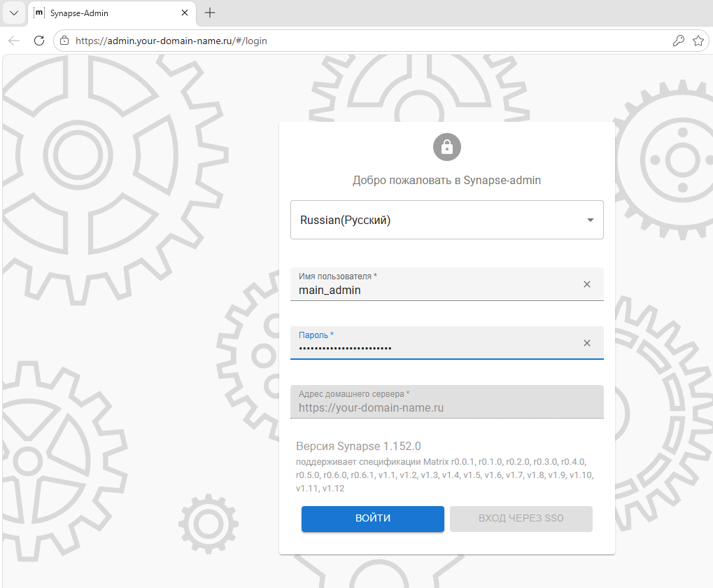Reload the page with the refresh icon
Viewport: 713px width, 588px height.
pyautogui.click(x=39, y=41)
